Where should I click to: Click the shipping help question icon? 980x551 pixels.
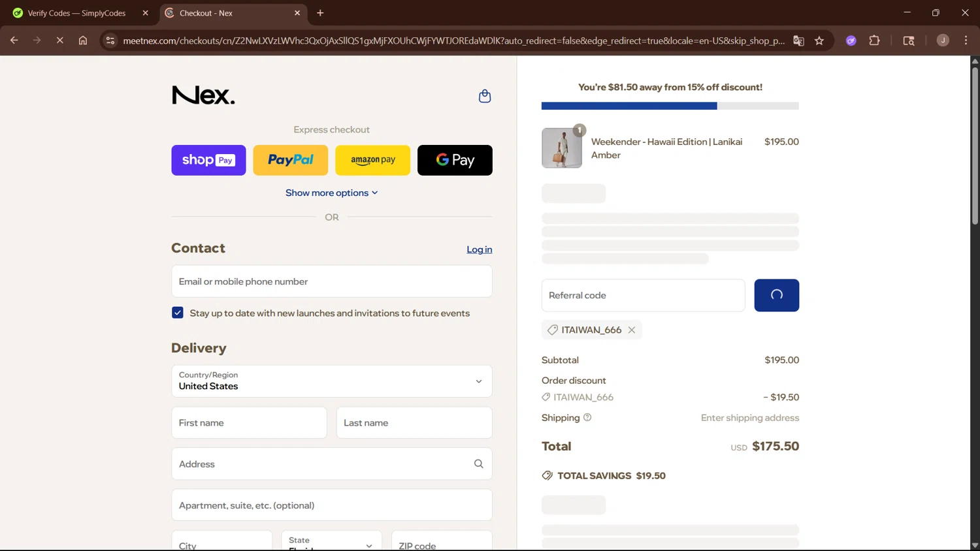pyautogui.click(x=587, y=418)
